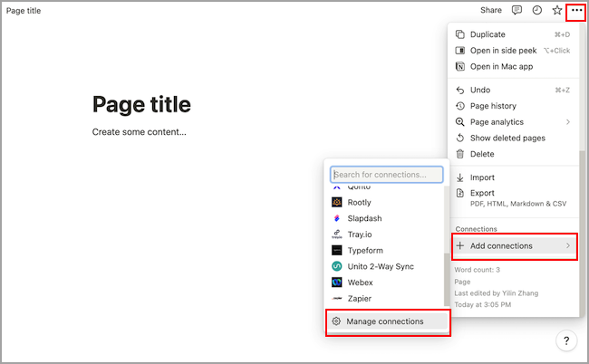This screenshot has height=364, width=589.
Task: Click the Manage connections gear icon
Action: (336, 321)
